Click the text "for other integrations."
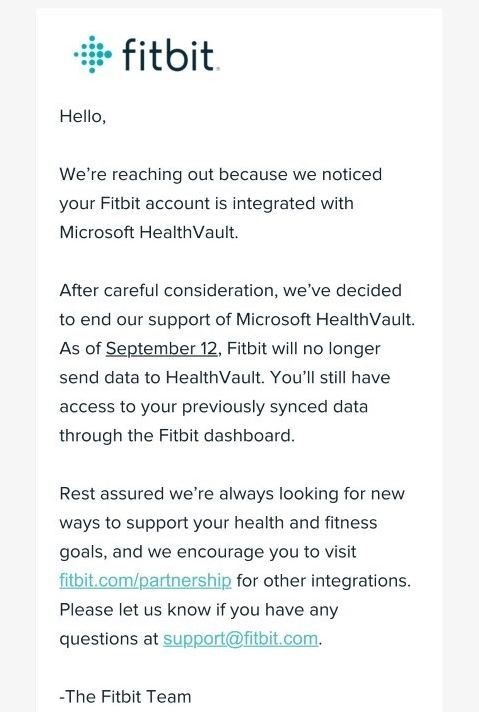This screenshot has height=712, width=479. [324, 580]
